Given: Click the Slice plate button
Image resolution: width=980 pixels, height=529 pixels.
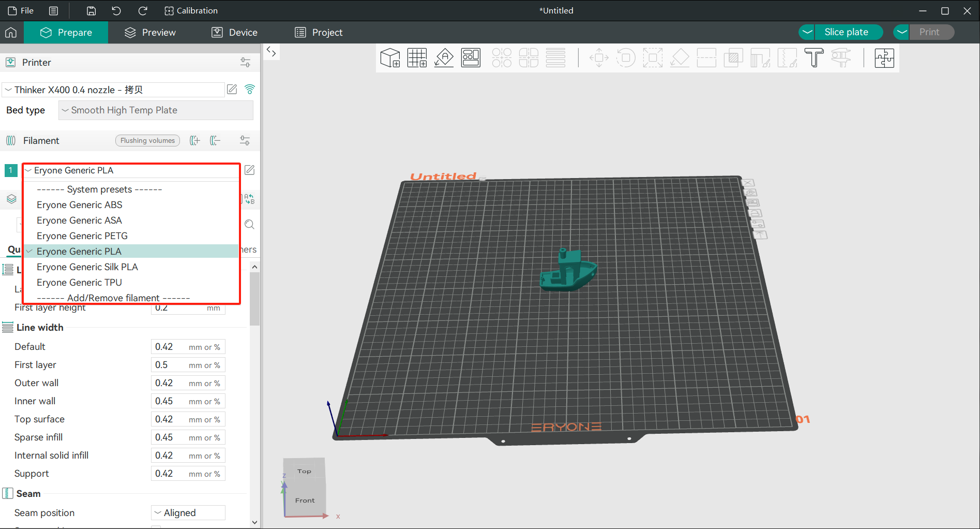Looking at the screenshot, I should (849, 32).
